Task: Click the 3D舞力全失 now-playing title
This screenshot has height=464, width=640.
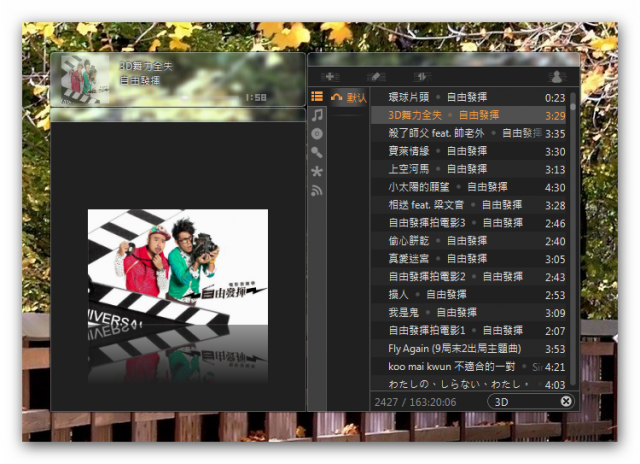Action: (146, 66)
